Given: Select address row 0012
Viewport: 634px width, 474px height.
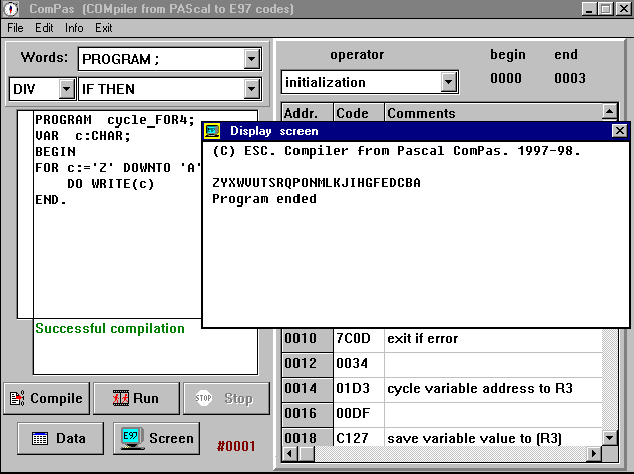Looking at the screenshot, I should (x=307, y=364).
